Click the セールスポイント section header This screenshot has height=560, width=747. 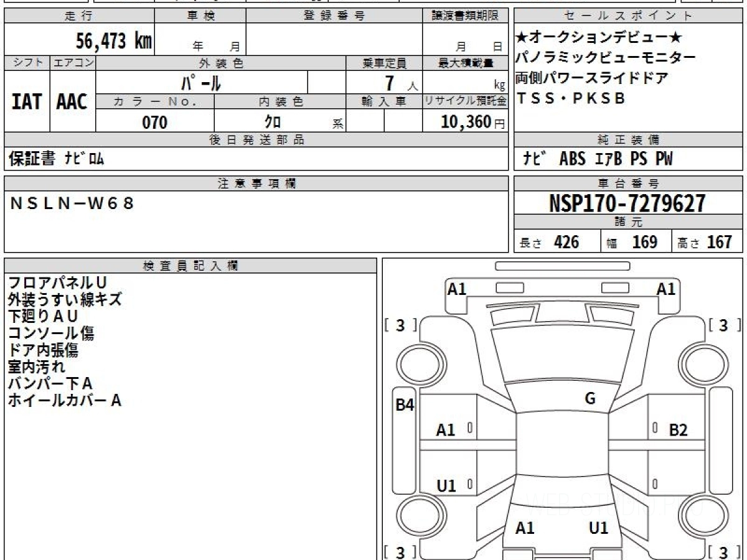coord(629,16)
